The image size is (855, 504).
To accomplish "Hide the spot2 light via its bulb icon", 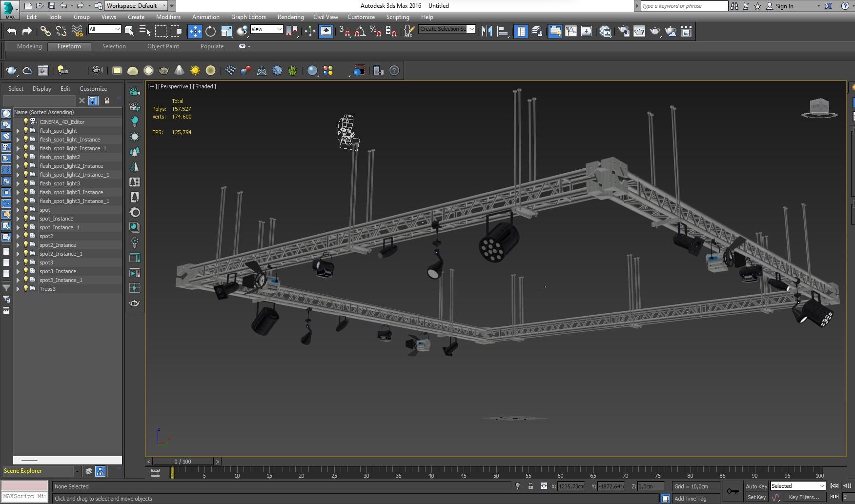I will tap(25, 236).
